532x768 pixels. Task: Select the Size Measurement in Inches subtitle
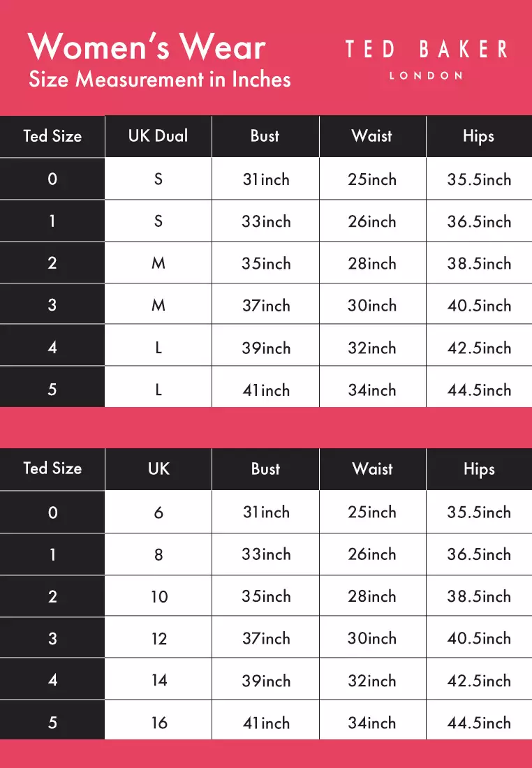160,79
